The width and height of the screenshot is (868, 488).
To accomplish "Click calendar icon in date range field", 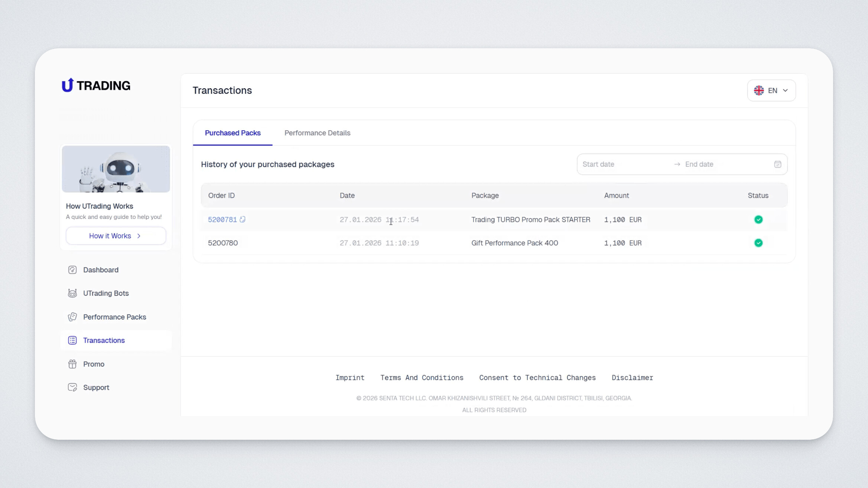I will [x=777, y=164].
